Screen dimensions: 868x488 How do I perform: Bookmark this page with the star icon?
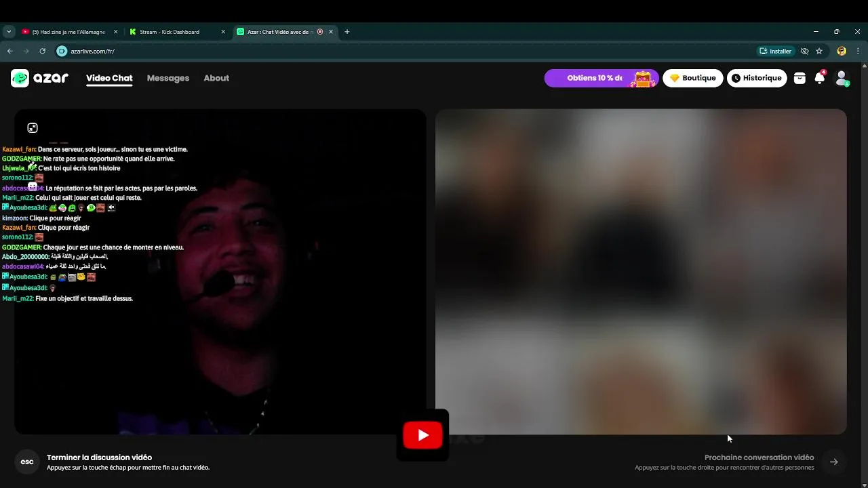click(819, 51)
